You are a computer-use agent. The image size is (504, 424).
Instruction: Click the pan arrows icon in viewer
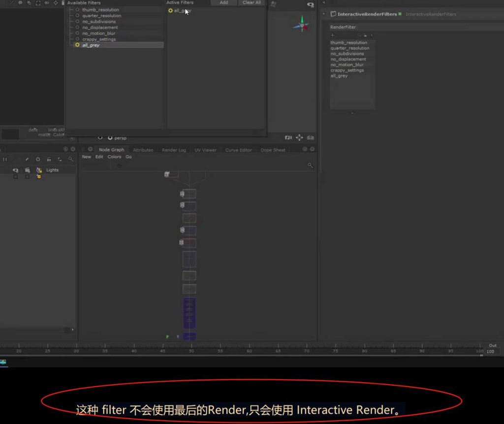[299, 138]
